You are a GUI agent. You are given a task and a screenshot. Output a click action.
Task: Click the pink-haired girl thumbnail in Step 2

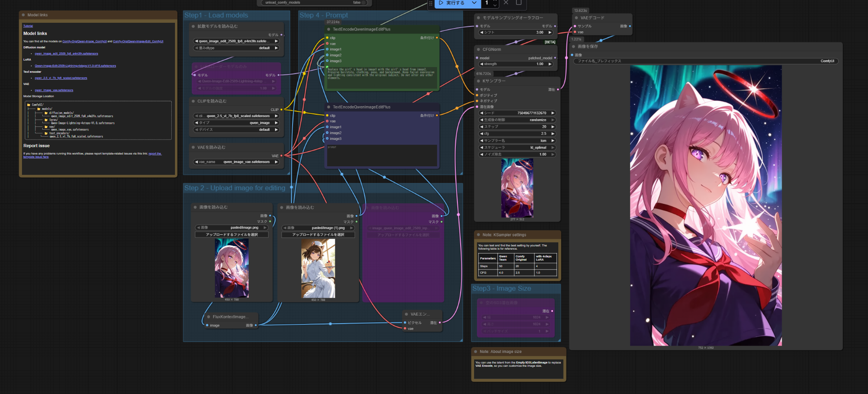point(232,268)
